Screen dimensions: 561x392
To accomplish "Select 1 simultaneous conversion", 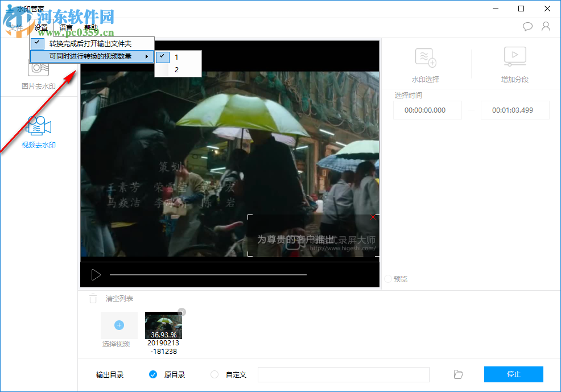I will pyautogui.click(x=178, y=57).
